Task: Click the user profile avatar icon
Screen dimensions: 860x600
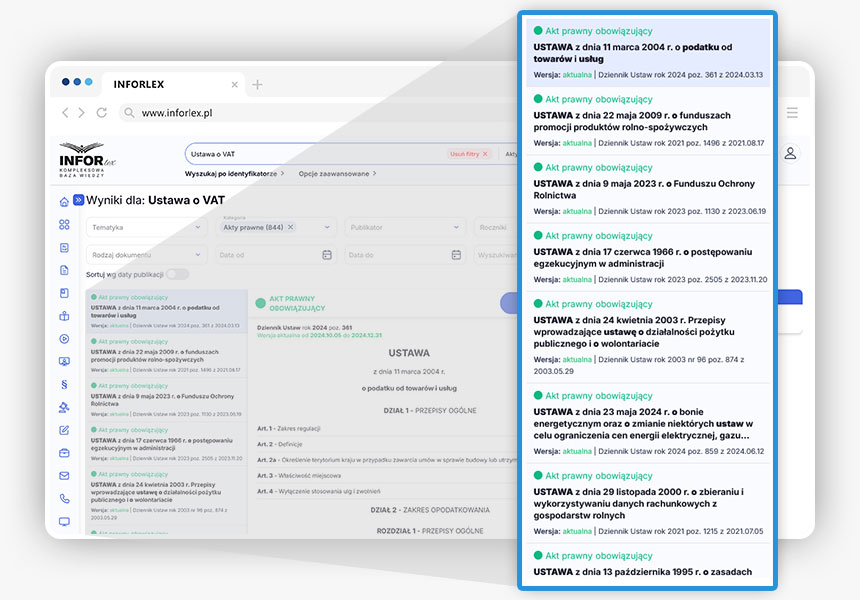Action: (x=790, y=153)
